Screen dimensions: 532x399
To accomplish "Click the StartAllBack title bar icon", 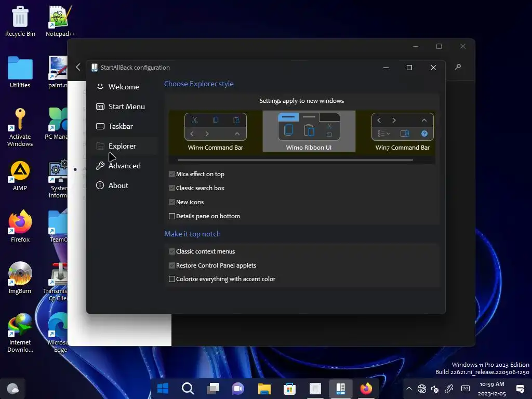I will coord(95,68).
